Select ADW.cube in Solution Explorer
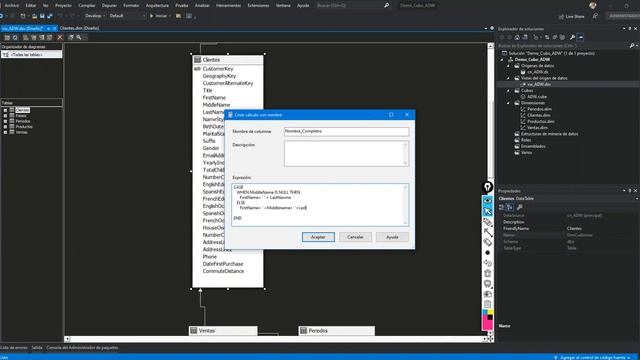This screenshot has width=640, height=360. click(537, 97)
